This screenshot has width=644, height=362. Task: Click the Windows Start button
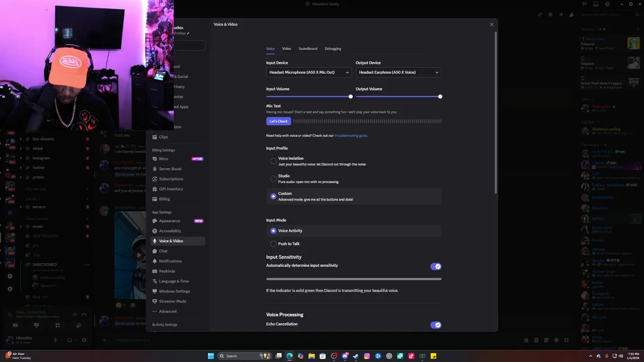click(x=211, y=356)
